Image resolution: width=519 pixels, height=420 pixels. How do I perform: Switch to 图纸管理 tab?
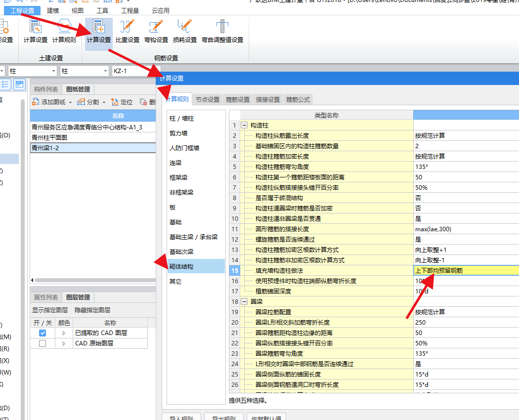click(x=78, y=89)
